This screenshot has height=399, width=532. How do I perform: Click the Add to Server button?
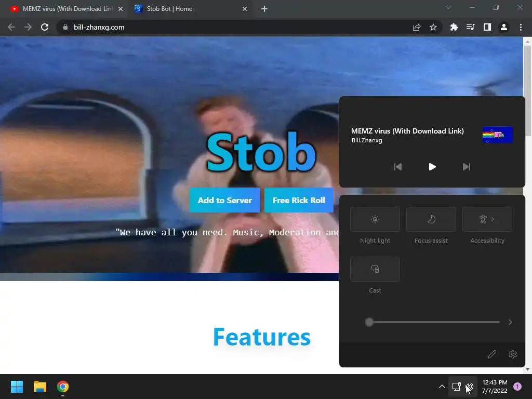click(225, 200)
